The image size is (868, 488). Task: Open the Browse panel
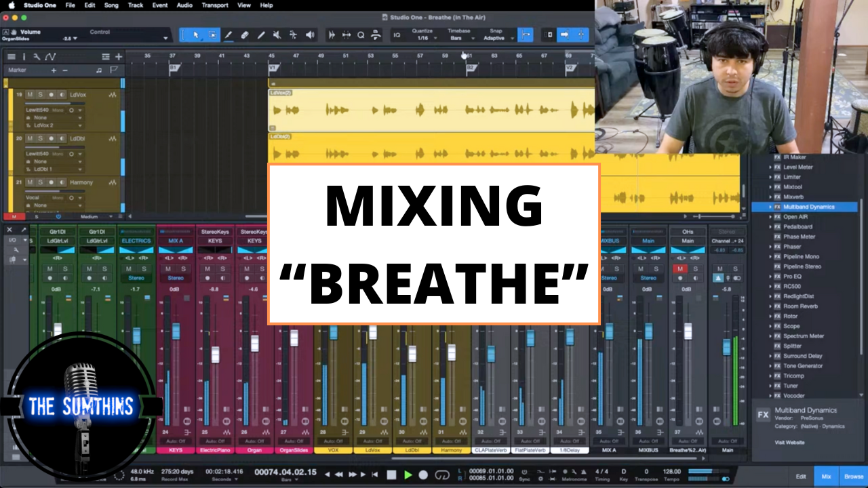coord(854,476)
